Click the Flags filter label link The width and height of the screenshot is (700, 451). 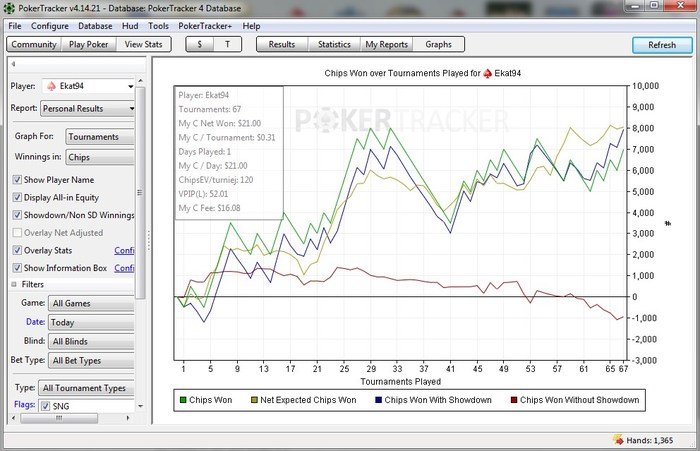[25, 405]
